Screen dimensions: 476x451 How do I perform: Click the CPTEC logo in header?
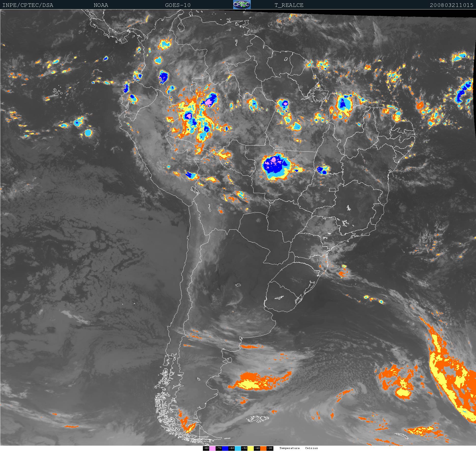[242, 5]
